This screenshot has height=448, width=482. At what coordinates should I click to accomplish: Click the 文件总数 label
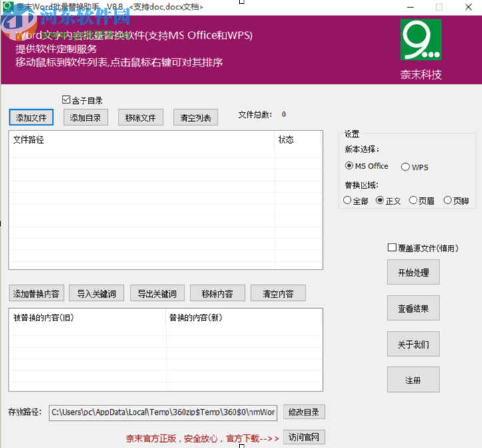(x=255, y=114)
